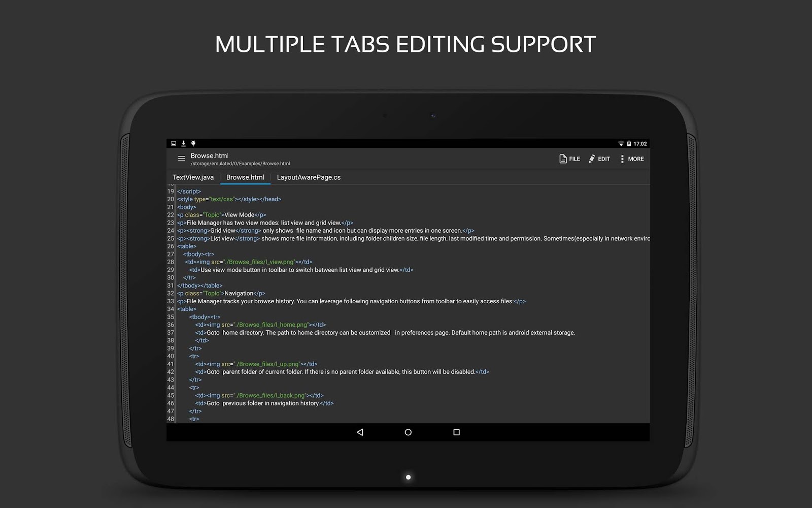Open the navigation drawer with the hamburger icon
Viewport: 812px width, 508px height.
[181, 158]
